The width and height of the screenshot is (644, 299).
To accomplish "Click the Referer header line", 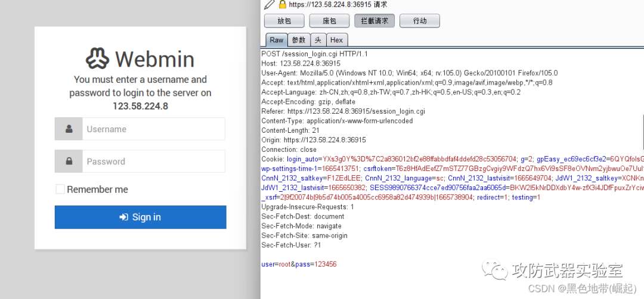I will [x=343, y=111].
